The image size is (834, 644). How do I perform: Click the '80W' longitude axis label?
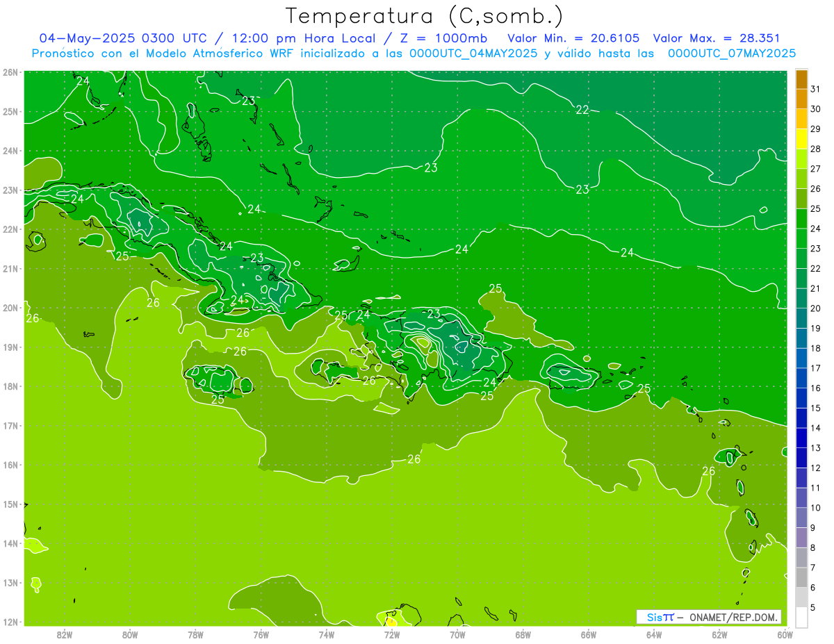[130, 634]
